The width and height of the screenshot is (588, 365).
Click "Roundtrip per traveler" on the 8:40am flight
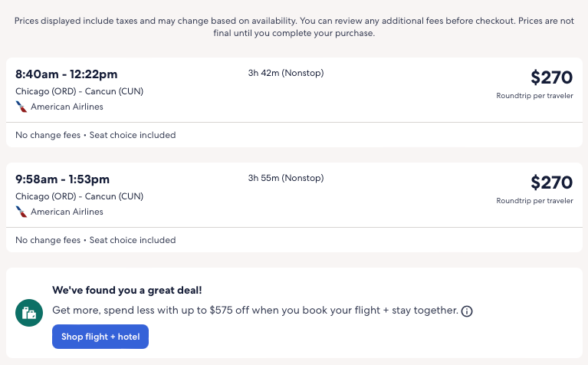534,96
